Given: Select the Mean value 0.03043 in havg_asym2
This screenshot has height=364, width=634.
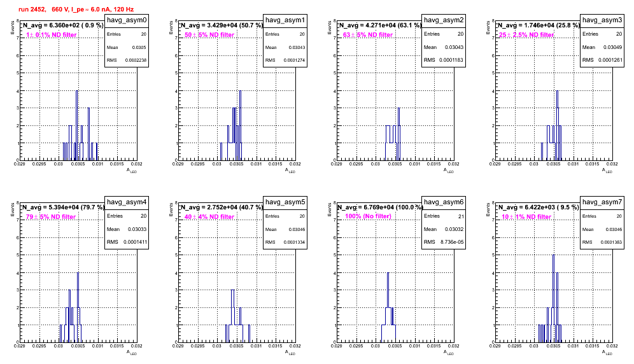Looking at the screenshot, I should (454, 47).
